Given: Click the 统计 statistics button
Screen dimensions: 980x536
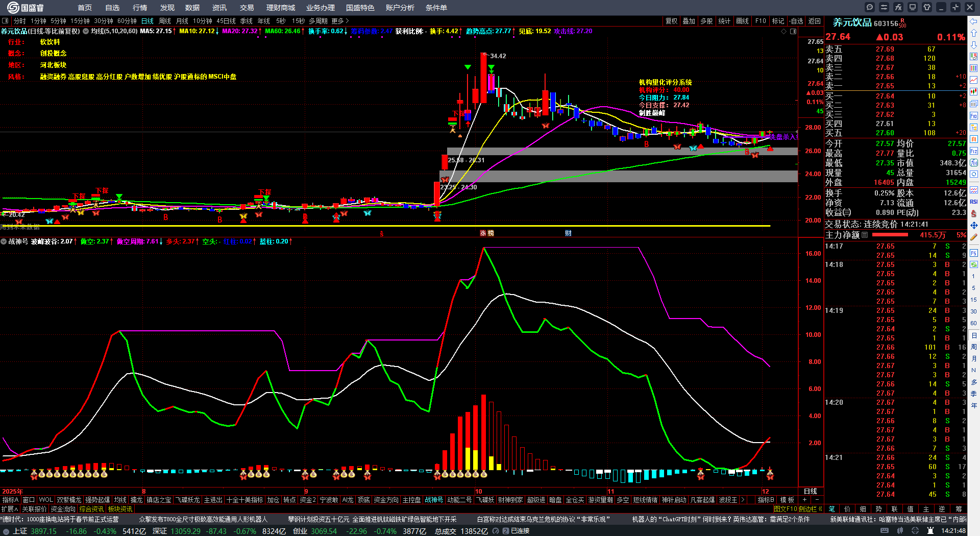Looking at the screenshot, I should coord(724,21).
